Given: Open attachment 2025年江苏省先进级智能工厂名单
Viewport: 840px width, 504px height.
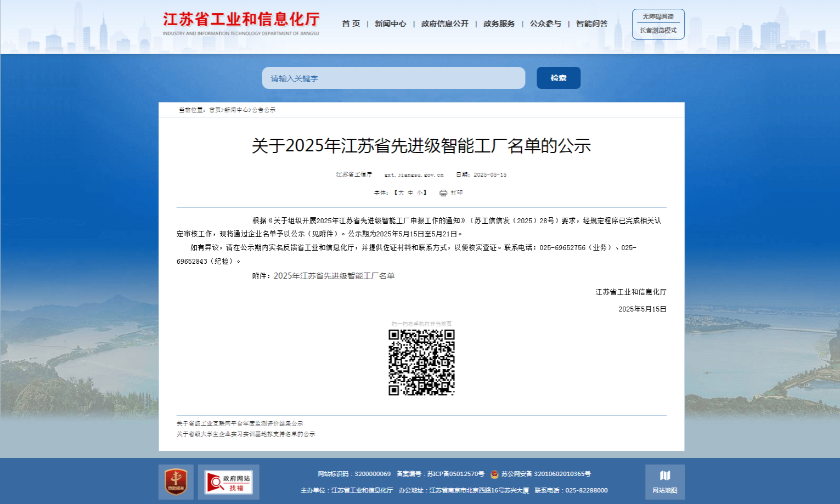Looking at the screenshot, I should 335,276.
